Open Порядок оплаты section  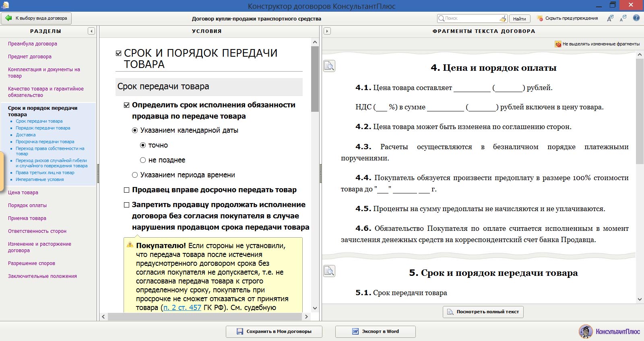point(27,205)
